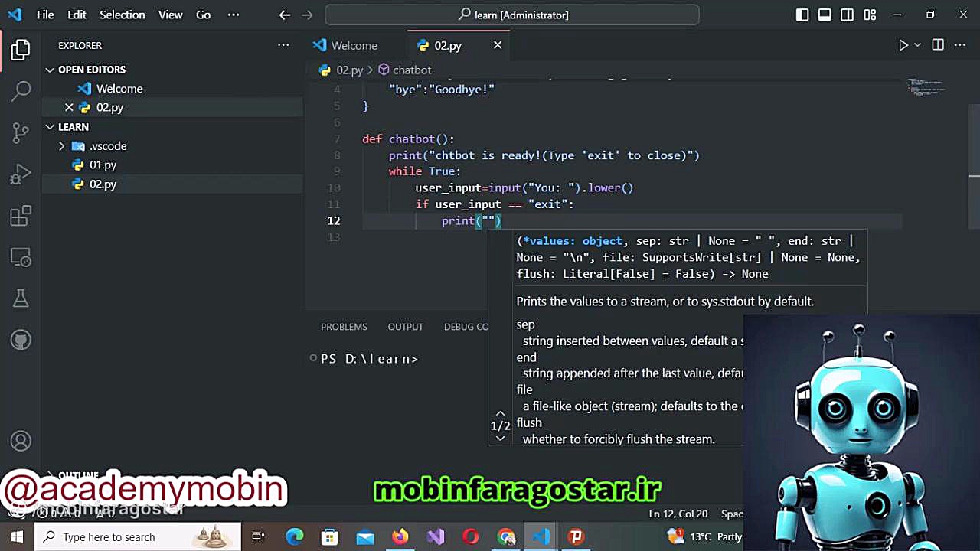The image size is (980, 551).
Task: Open Firefox from the taskbar
Action: pos(400,537)
